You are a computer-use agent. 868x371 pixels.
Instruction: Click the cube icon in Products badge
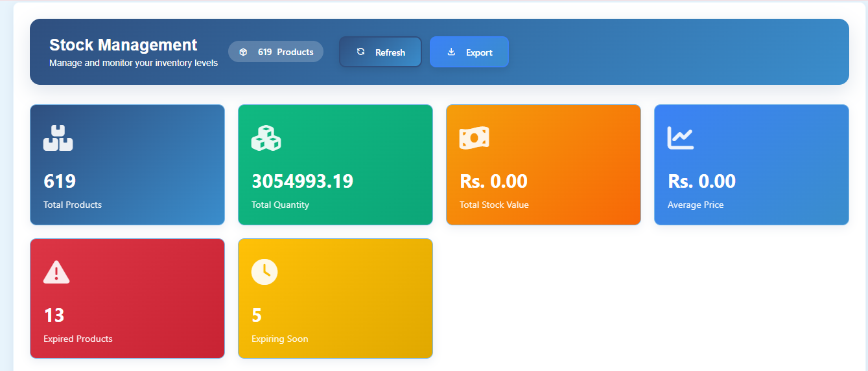(x=243, y=52)
